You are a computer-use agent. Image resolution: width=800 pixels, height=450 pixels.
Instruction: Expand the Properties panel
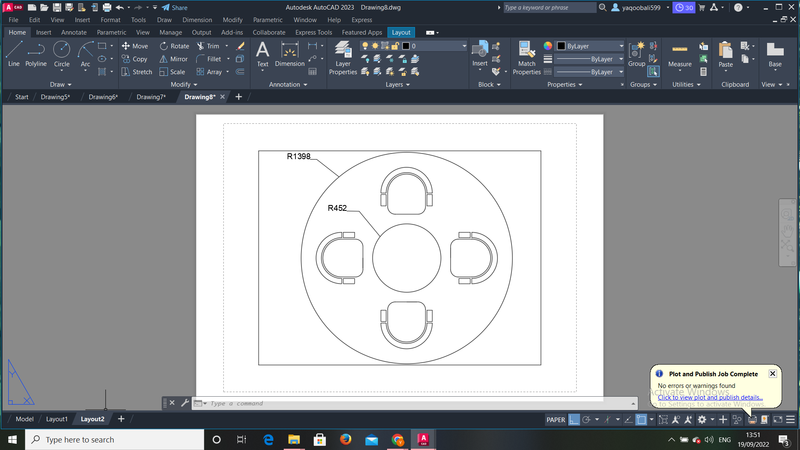(x=565, y=85)
